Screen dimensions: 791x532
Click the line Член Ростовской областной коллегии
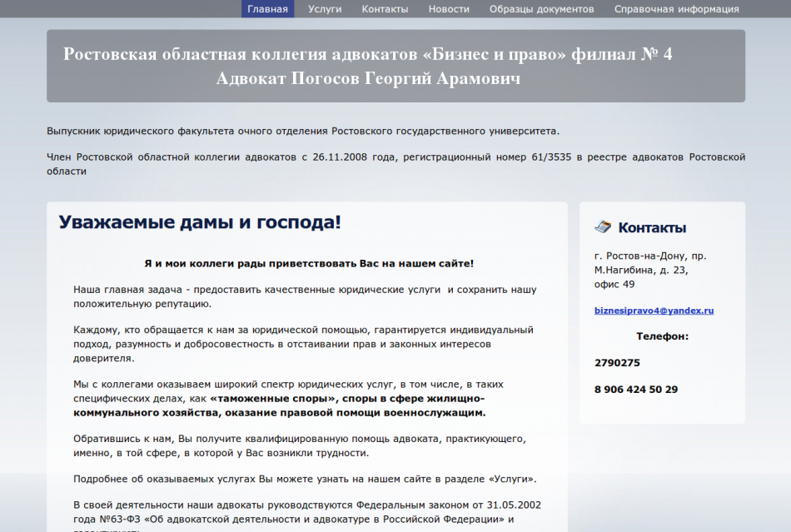pyautogui.click(x=396, y=164)
